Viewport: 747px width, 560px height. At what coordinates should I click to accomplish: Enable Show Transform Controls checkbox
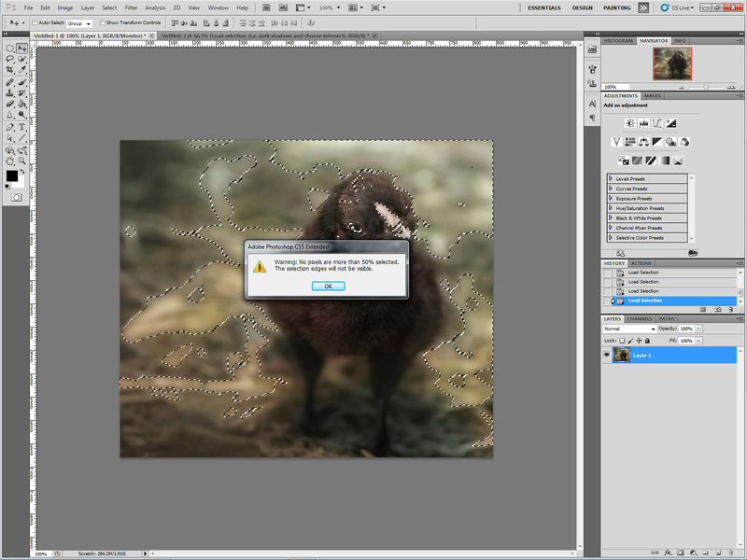(103, 22)
